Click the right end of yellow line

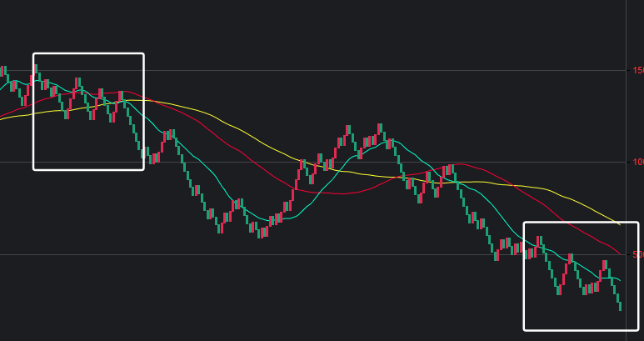pos(619,223)
